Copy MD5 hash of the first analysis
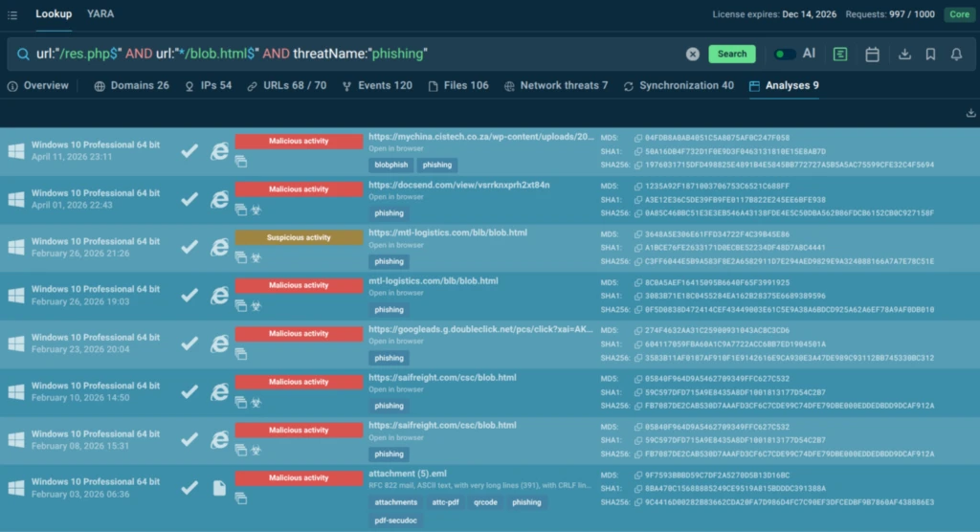The image size is (980, 532). pyautogui.click(x=638, y=138)
